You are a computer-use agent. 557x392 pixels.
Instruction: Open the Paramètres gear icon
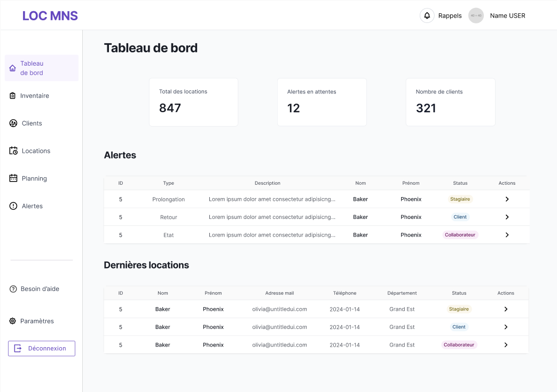click(12, 321)
